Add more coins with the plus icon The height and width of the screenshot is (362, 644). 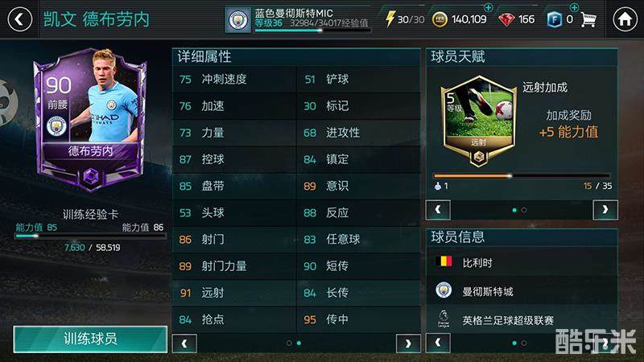[488, 7]
